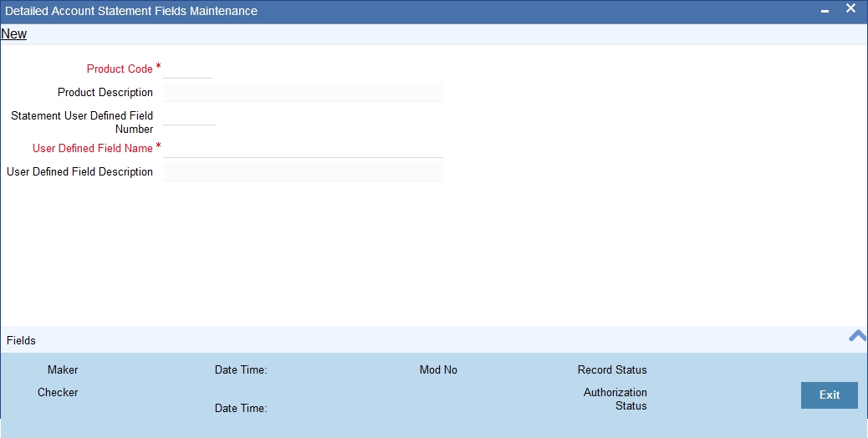
Task: Select the Maker row Date Time label
Action: tap(241, 370)
